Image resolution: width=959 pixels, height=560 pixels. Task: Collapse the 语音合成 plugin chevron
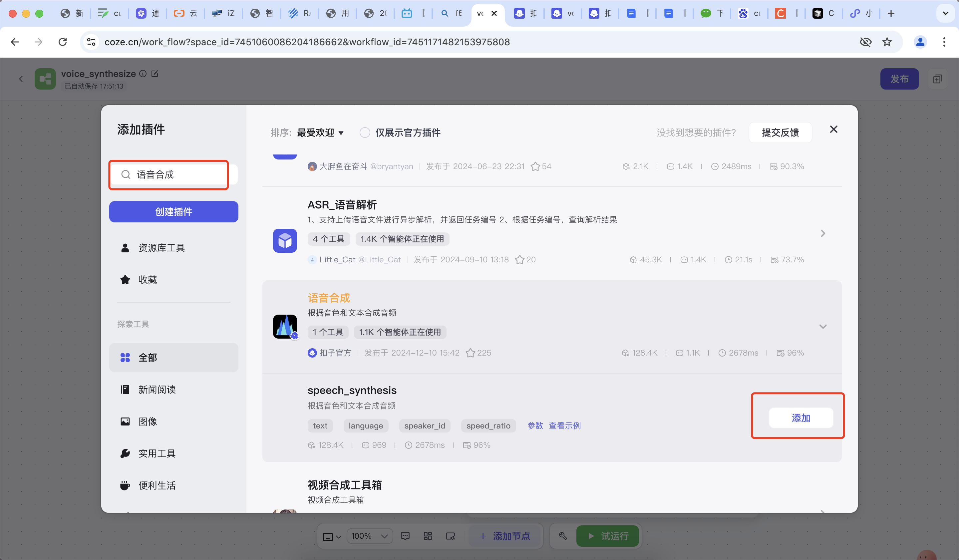click(x=823, y=326)
